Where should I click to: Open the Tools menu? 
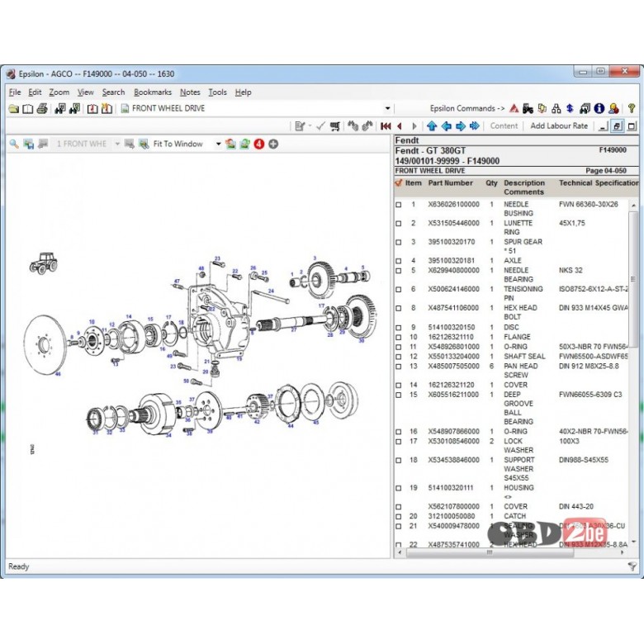217,92
